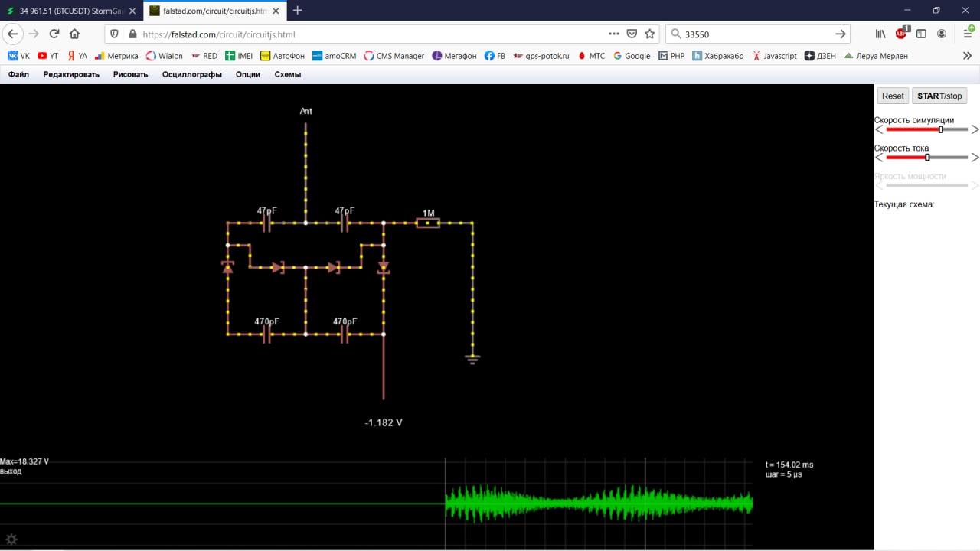This screenshot has width=980, height=551.
Task: Bookmark this page with star icon
Action: pyautogui.click(x=650, y=34)
